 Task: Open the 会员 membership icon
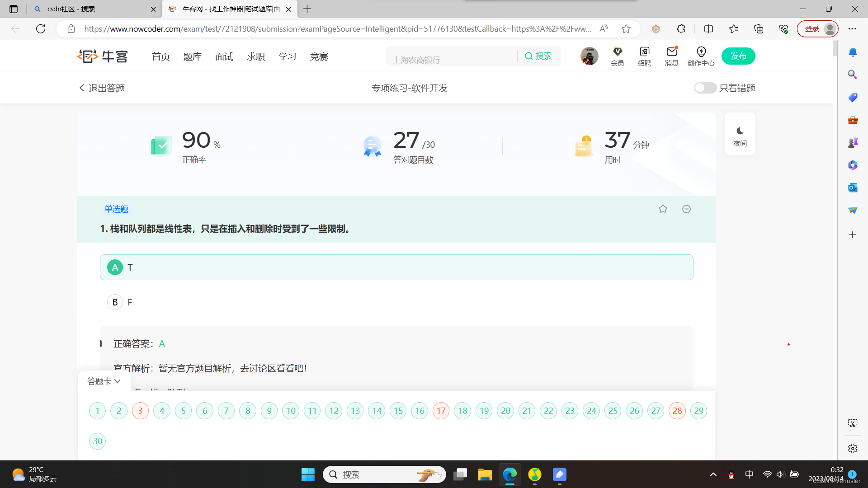[x=618, y=56]
